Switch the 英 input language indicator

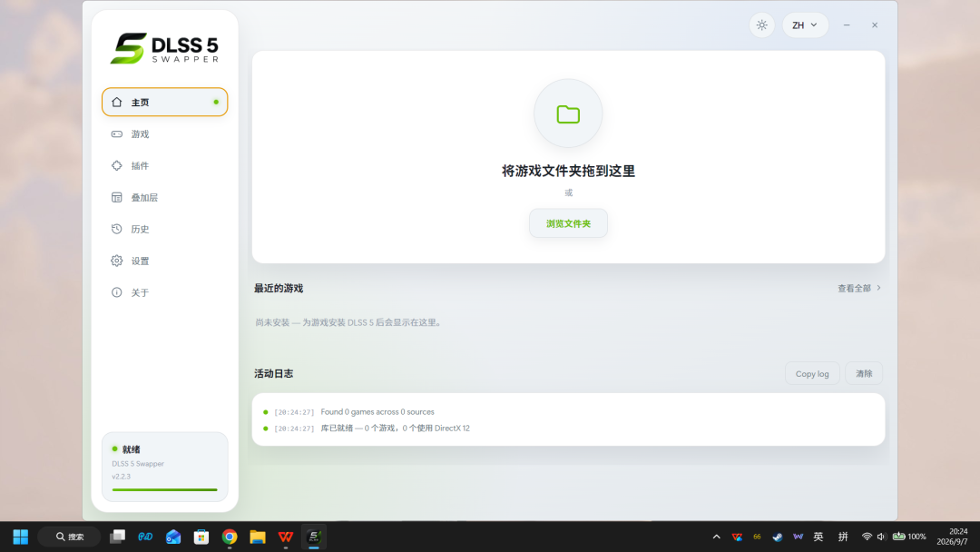click(818, 537)
